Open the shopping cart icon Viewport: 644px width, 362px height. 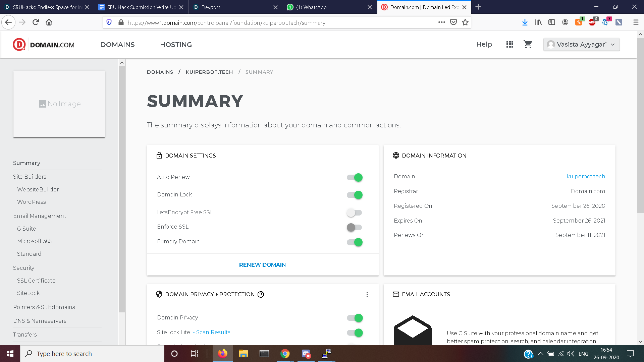[x=528, y=44]
